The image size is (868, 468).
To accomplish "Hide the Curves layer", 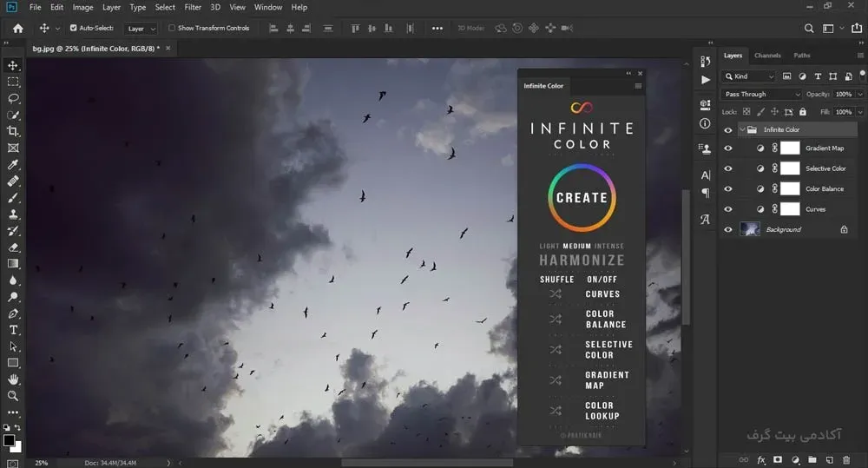I will tap(728, 209).
